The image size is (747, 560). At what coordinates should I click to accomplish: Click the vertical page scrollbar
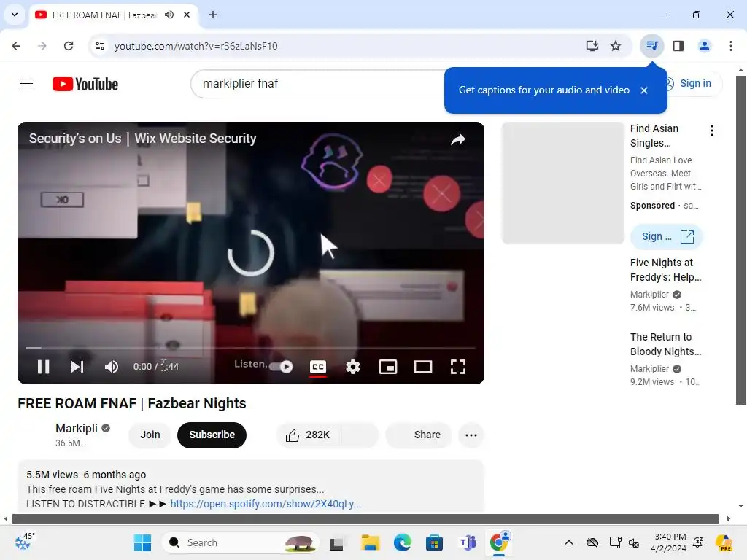pyautogui.click(x=740, y=240)
